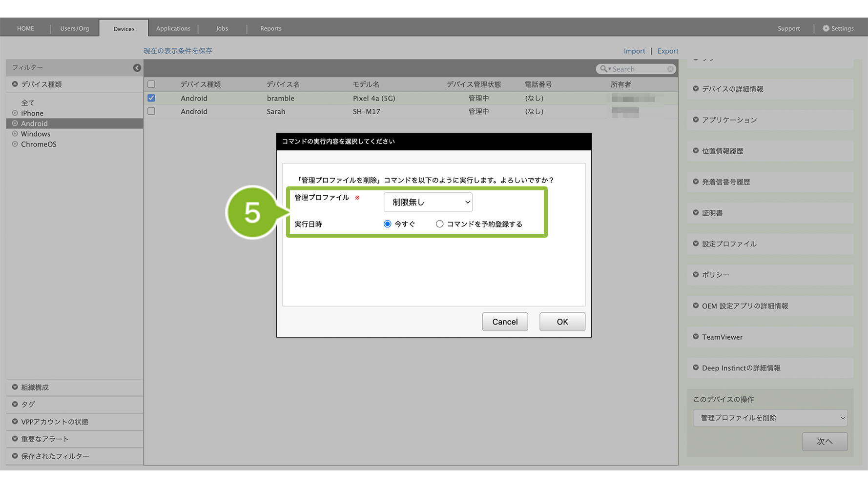Clear the search field with X icon
The width and height of the screenshot is (868, 488).
670,69
